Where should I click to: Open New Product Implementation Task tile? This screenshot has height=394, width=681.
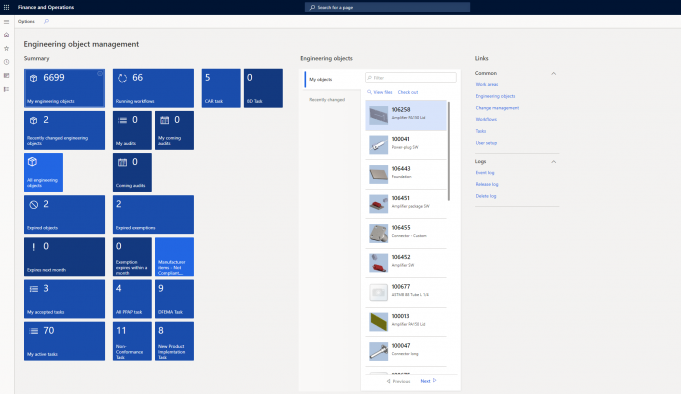[175, 341]
